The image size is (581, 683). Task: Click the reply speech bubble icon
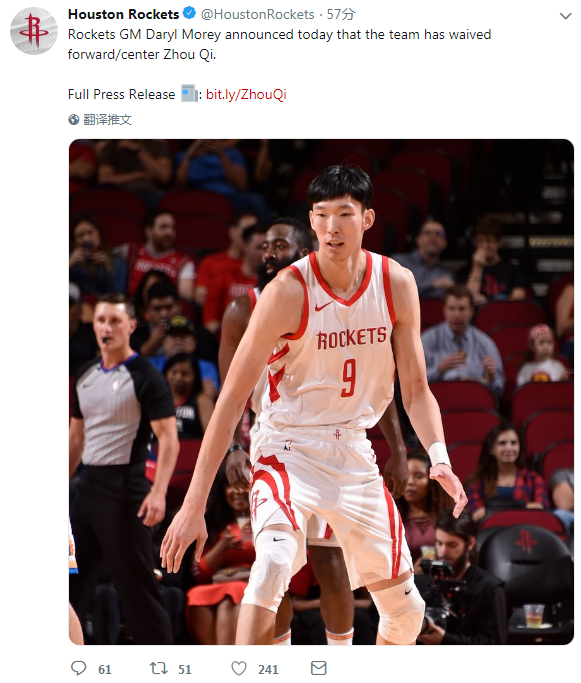click(79, 668)
